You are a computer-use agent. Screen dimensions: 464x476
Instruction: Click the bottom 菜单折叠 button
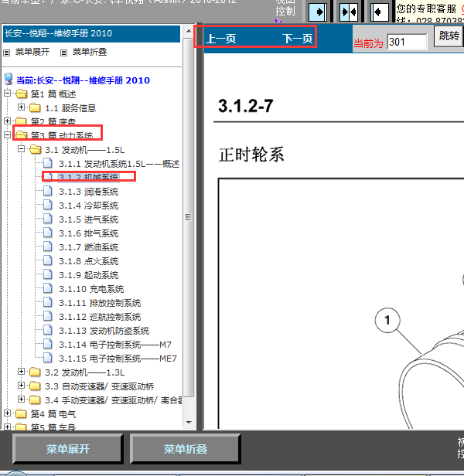click(x=186, y=449)
